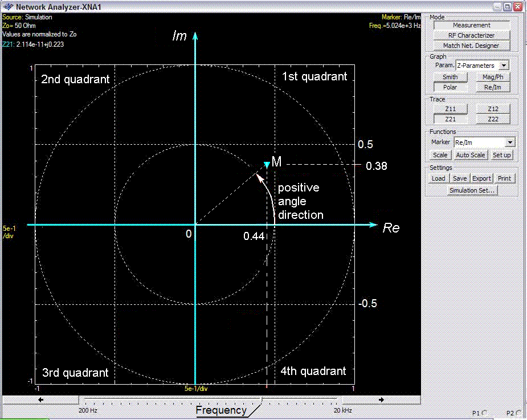Click the frequency slider track near 20 kHz
527x420 pixels.
pyautogui.click(x=330, y=399)
